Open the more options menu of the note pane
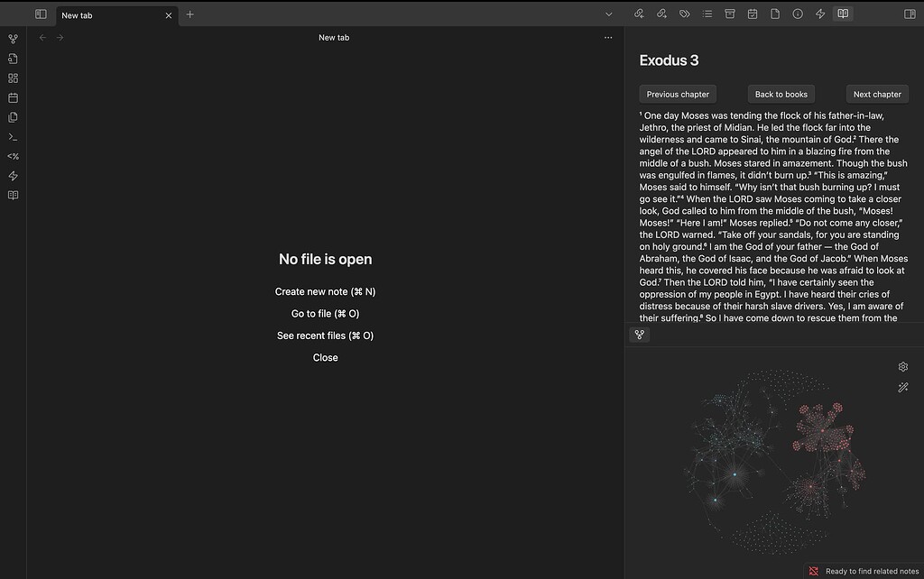 click(609, 37)
